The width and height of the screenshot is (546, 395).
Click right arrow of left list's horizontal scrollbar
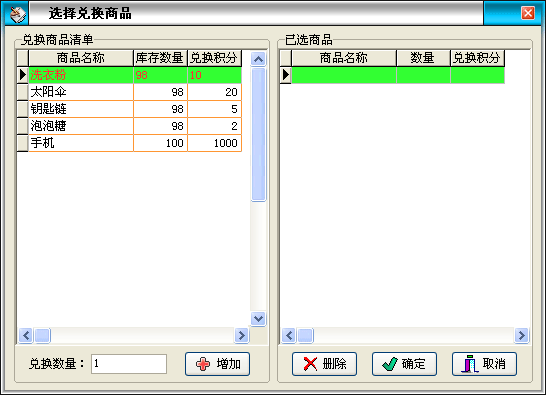tap(241, 335)
